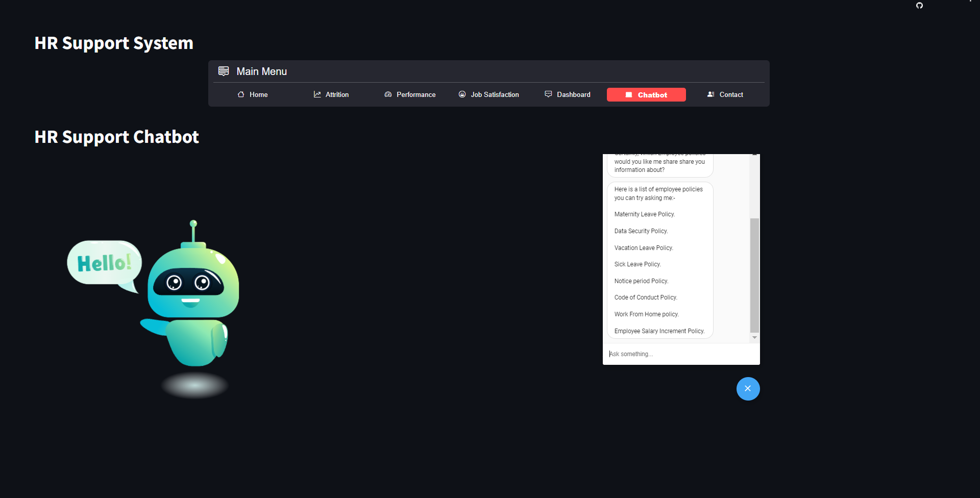Click the Dashboard monitor icon
Screen dimensions: 980x498
coord(548,94)
